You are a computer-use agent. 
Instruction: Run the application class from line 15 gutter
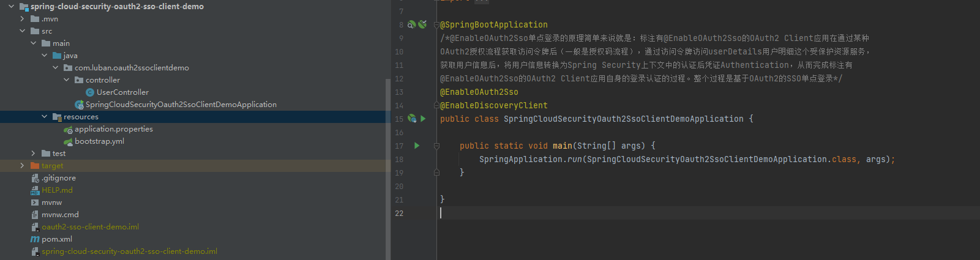pos(423,119)
